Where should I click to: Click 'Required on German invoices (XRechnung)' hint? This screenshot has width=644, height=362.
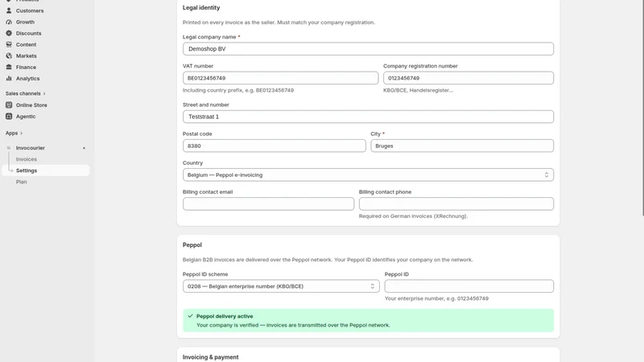click(x=413, y=216)
